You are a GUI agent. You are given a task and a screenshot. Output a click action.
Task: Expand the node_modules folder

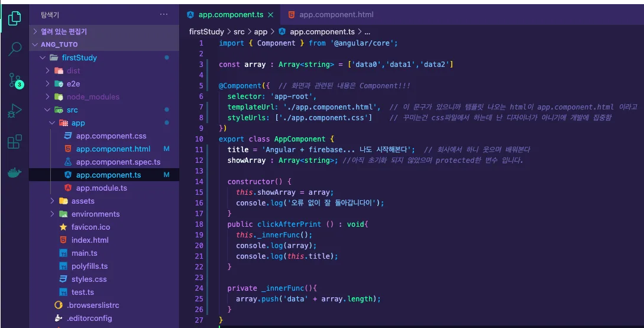pyautogui.click(x=93, y=97)
